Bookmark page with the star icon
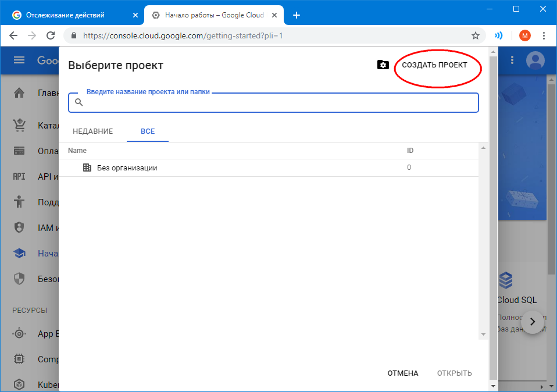The height and width of the screenshot is (392, 557). [x=476, y=35]
